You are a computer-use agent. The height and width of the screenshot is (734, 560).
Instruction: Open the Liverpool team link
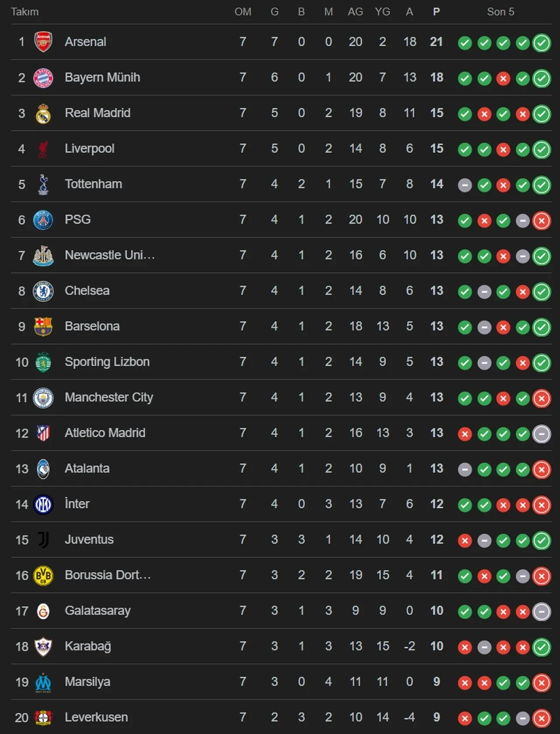point(89,149)
